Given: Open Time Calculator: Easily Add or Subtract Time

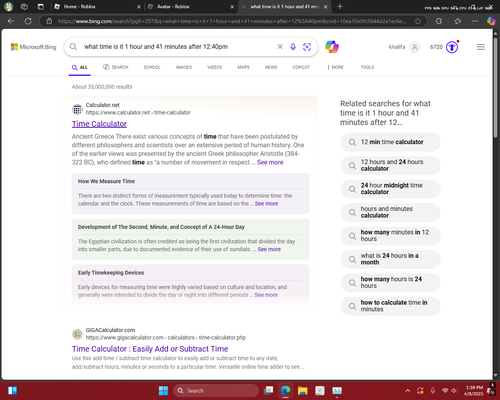Looking at the screenshot, I should [x=150, y=349].
